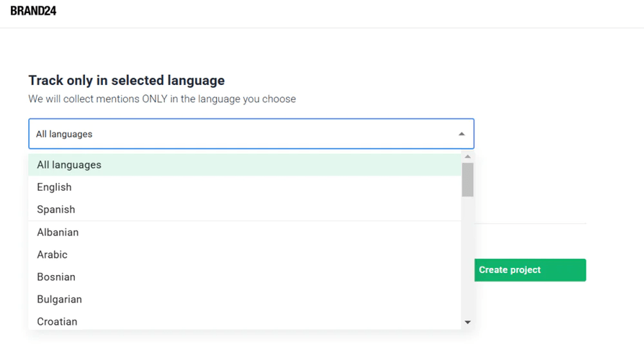This screenshot has width=644, height=360.
Task: Click the 'All languages' selection field text
Action: 64,134
